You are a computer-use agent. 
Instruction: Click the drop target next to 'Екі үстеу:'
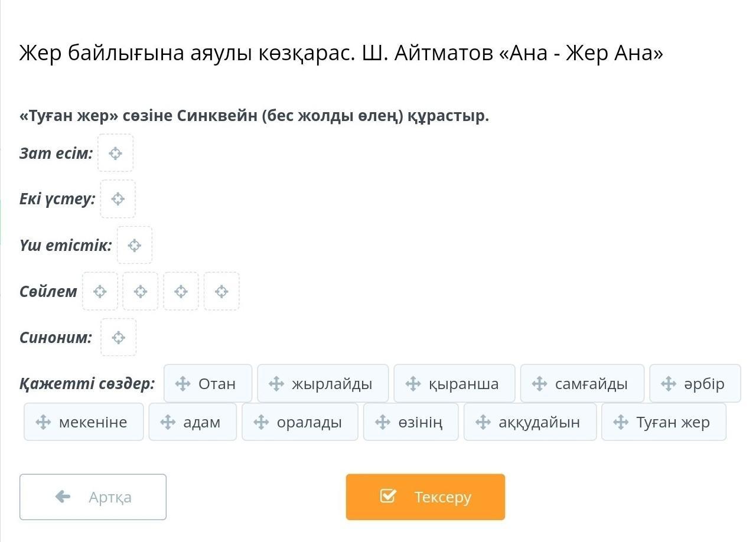[x=118, y=199]
